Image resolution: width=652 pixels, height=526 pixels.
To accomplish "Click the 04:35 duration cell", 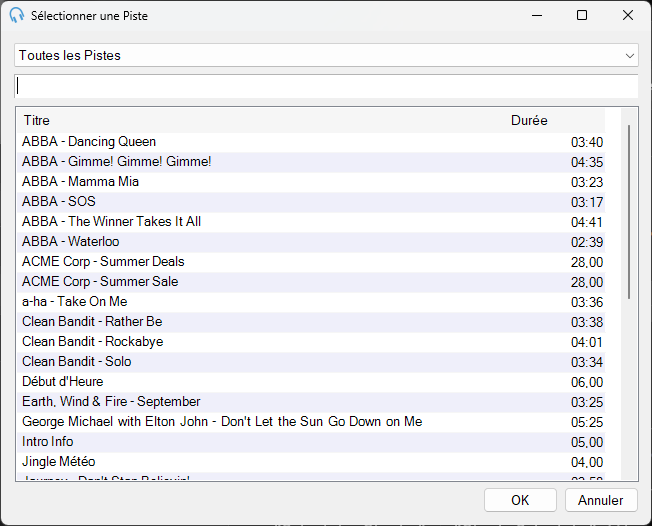I will [x=587, y=163].
